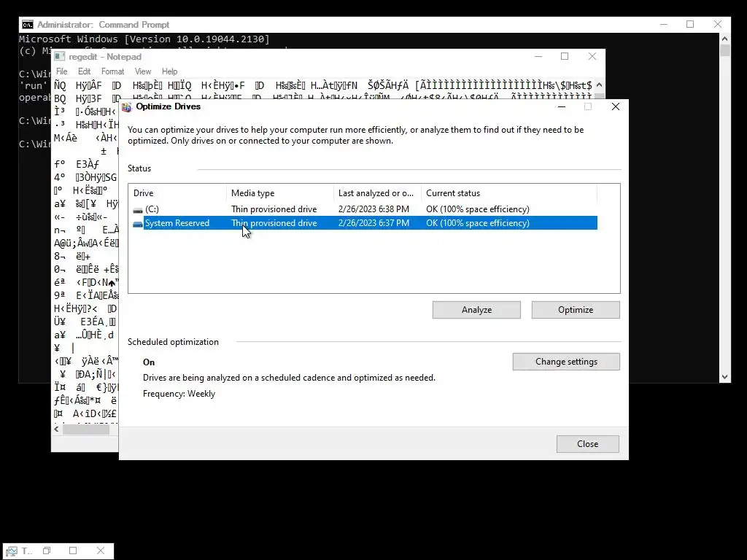This screenshot has height=560, width=747.
Task: Click the (C:) drive icon in the list
Action: tap(138, 209)
